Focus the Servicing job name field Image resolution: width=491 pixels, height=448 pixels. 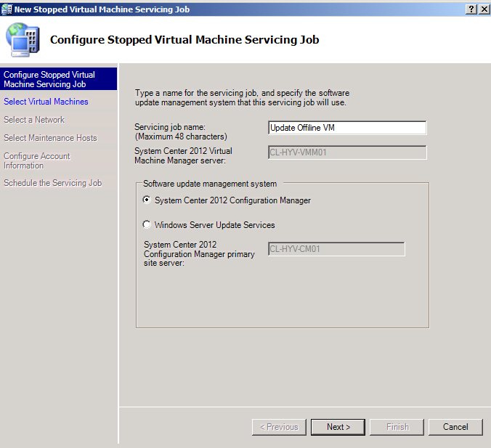[x=347, y=128]
